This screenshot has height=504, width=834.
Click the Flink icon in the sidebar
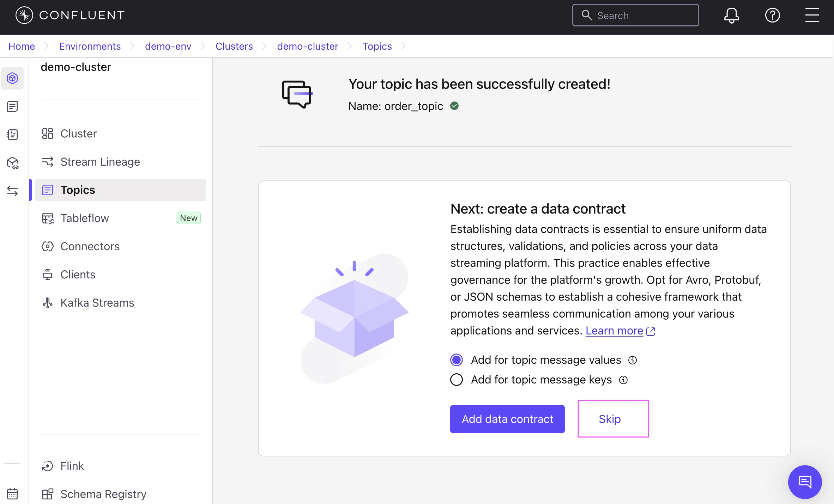(48, 466)
